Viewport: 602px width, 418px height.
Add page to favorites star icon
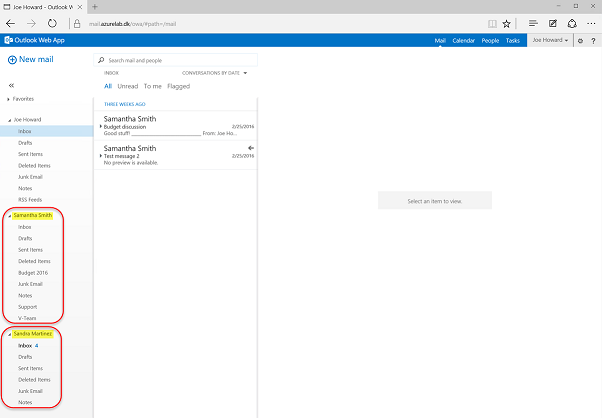pos(506,24)
